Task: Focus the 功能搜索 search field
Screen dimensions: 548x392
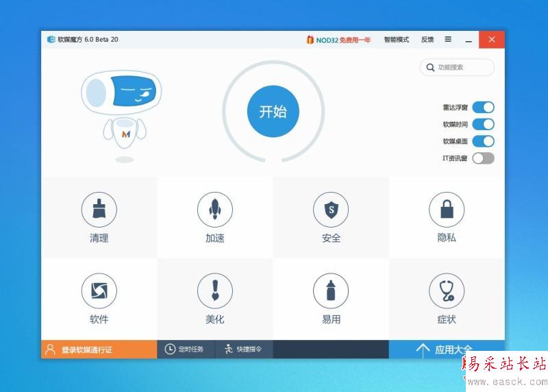Action: pyautogui.click(x=457, y=67)
